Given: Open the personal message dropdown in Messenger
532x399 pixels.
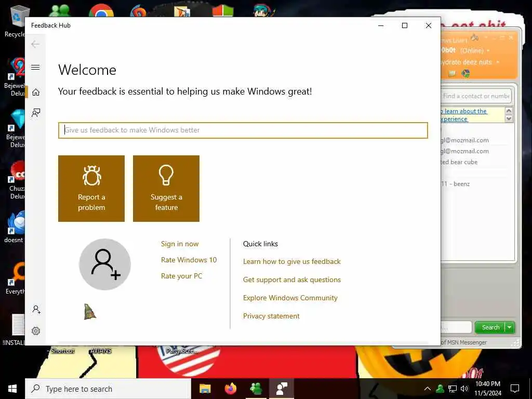Looking at the screenshot, I should (498, 62).
